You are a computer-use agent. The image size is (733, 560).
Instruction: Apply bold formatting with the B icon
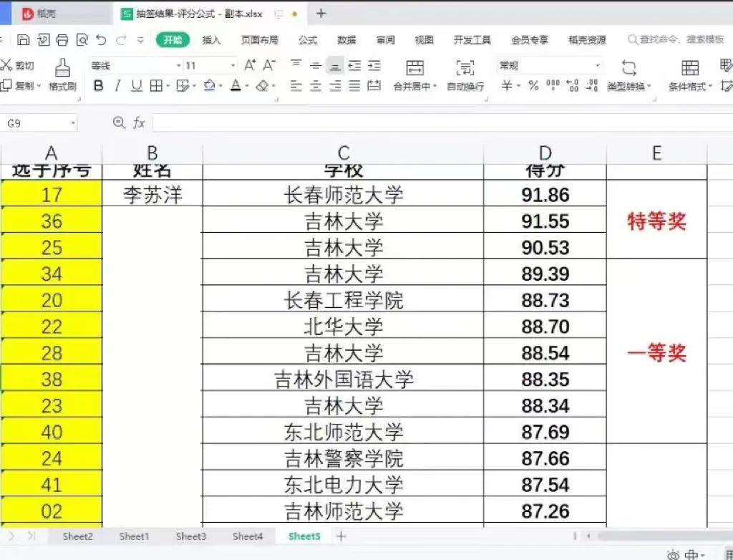[x=98, y=85]
